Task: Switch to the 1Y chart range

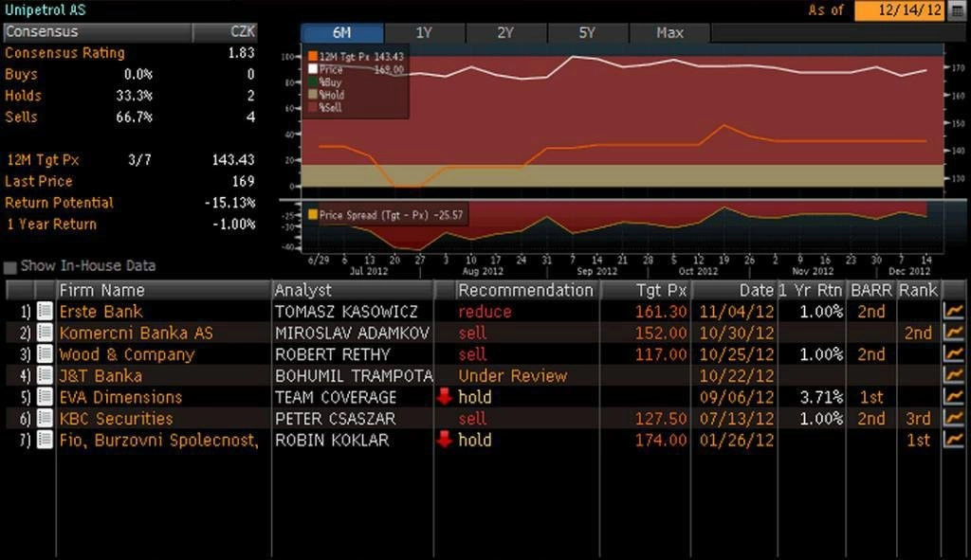Action: click(x=424, y=33)
